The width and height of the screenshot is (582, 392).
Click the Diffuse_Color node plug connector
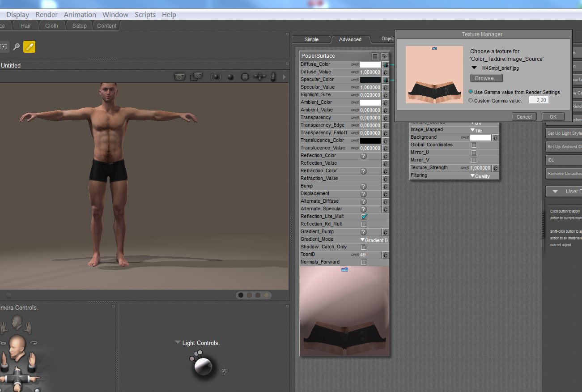click(385, 64)
